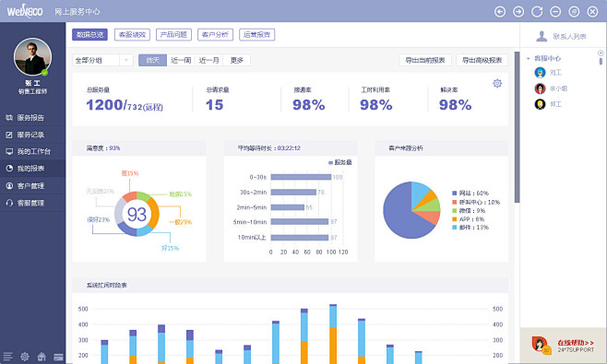
Task: Click the contact list scrollbar handle
Action: point(601,61)
